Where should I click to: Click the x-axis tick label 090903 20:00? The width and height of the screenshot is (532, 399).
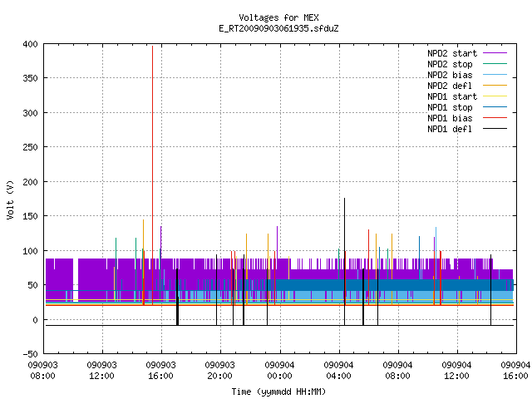pos(219,371)
